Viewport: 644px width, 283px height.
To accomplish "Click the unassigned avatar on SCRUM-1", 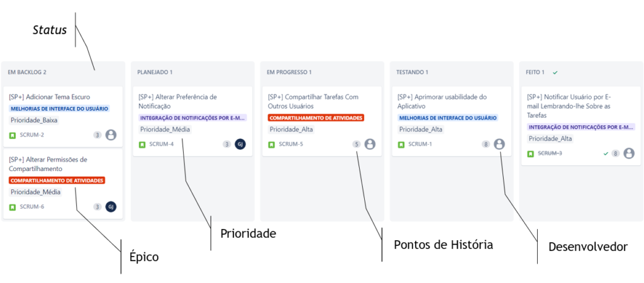I will 499,144.
